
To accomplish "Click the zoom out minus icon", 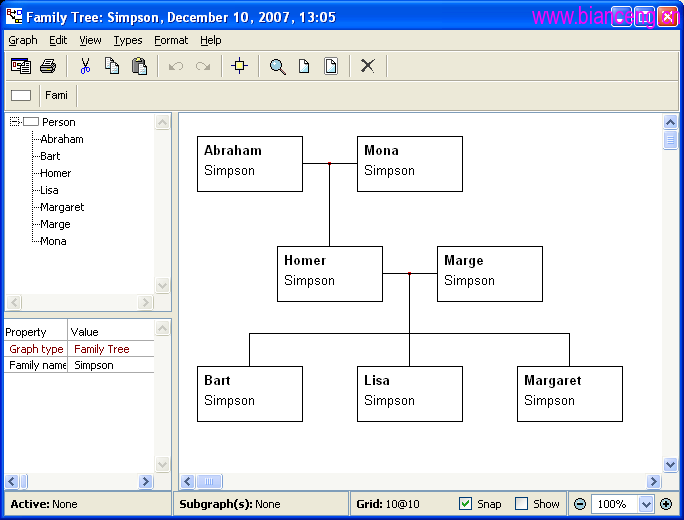I will point(580,504).
